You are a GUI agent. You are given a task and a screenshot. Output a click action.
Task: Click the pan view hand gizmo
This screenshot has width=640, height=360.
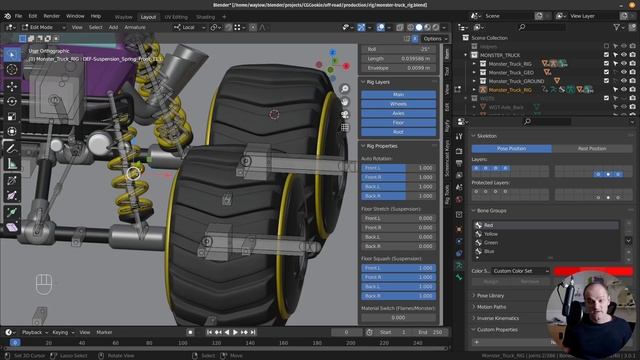click(345, 102)
